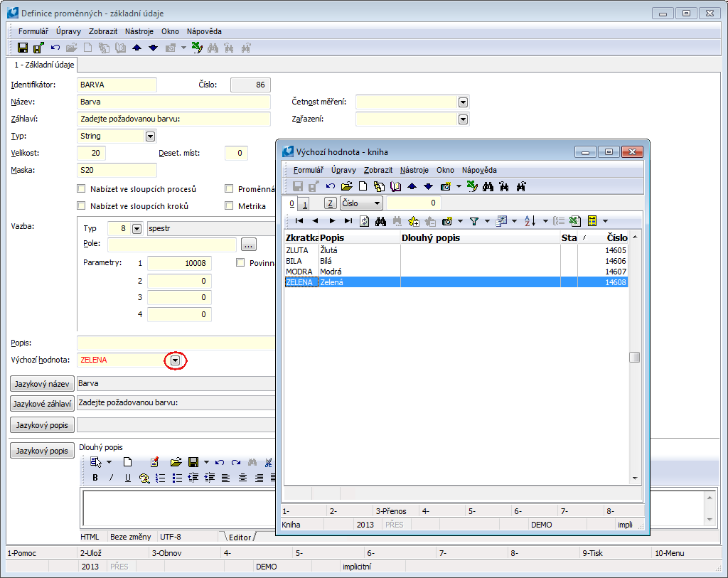Open the Číslo sort dropdown in book window
728x578 pixels.
[378, 203]
